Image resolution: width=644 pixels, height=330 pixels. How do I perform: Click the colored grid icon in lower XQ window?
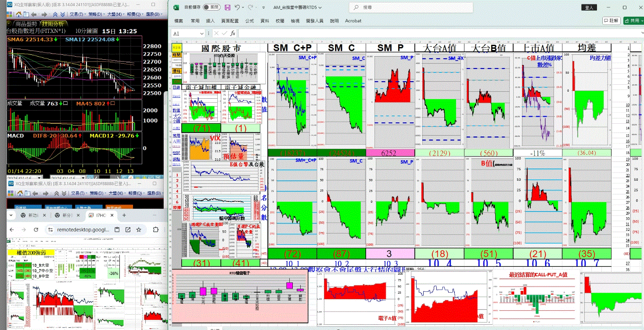[x=11, y=194]
